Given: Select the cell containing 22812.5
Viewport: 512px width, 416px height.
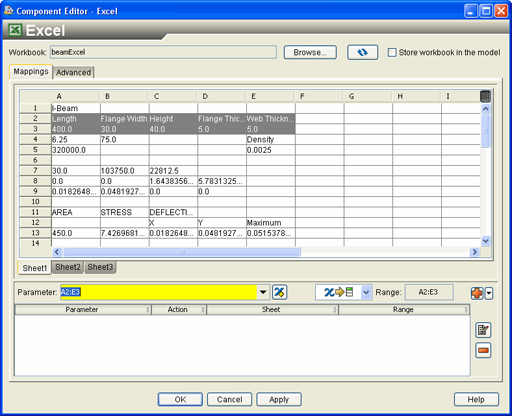Looking at the screenshot, I should 173,171.
